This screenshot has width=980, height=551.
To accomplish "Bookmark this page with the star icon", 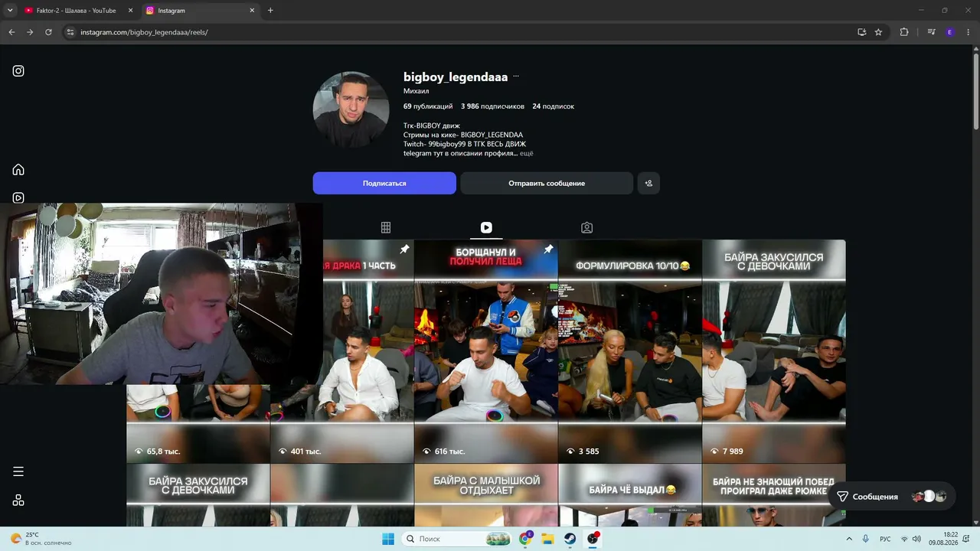I will [878, 32].
